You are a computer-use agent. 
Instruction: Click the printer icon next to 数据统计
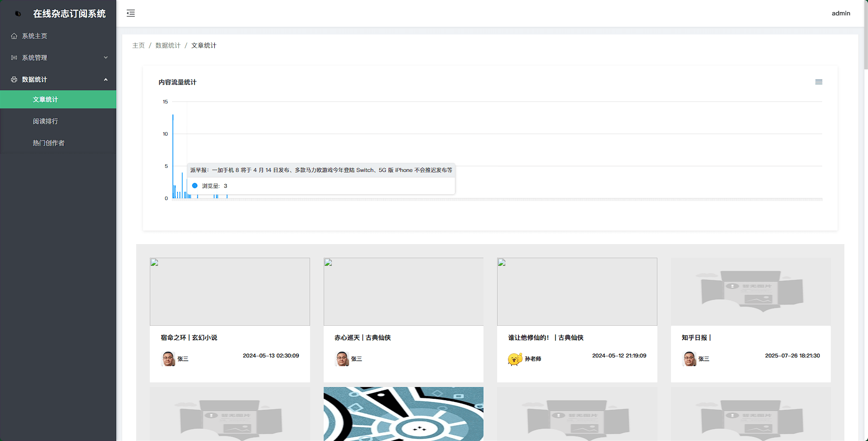(x=14, y=79)
